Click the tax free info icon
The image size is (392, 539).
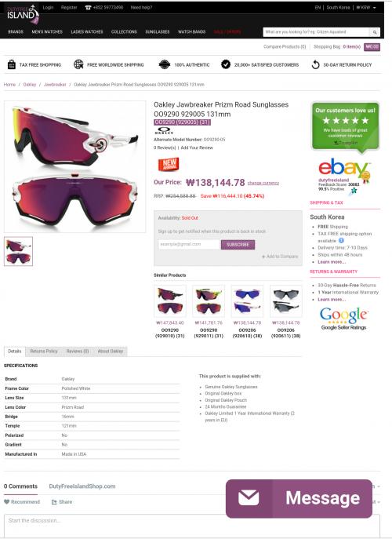[341, 241]
